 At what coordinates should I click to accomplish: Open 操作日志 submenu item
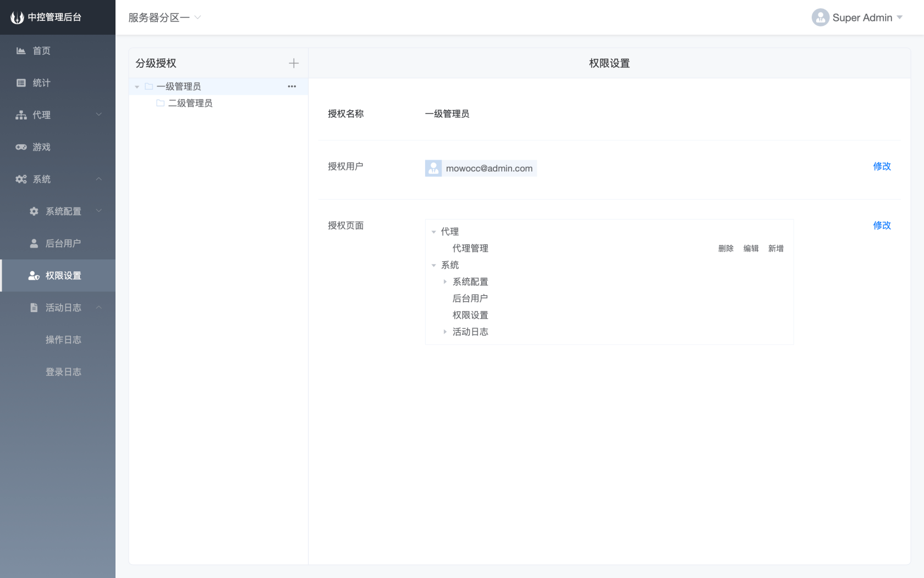coord(58,340)
